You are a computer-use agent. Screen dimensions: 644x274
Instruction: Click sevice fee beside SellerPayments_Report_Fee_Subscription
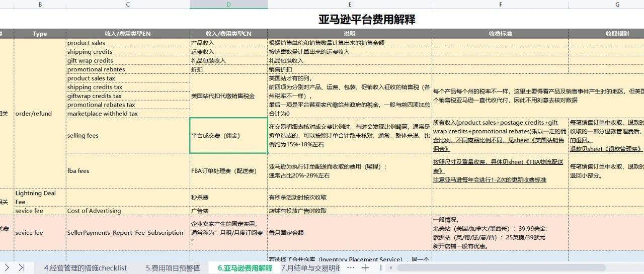[40, 233]
